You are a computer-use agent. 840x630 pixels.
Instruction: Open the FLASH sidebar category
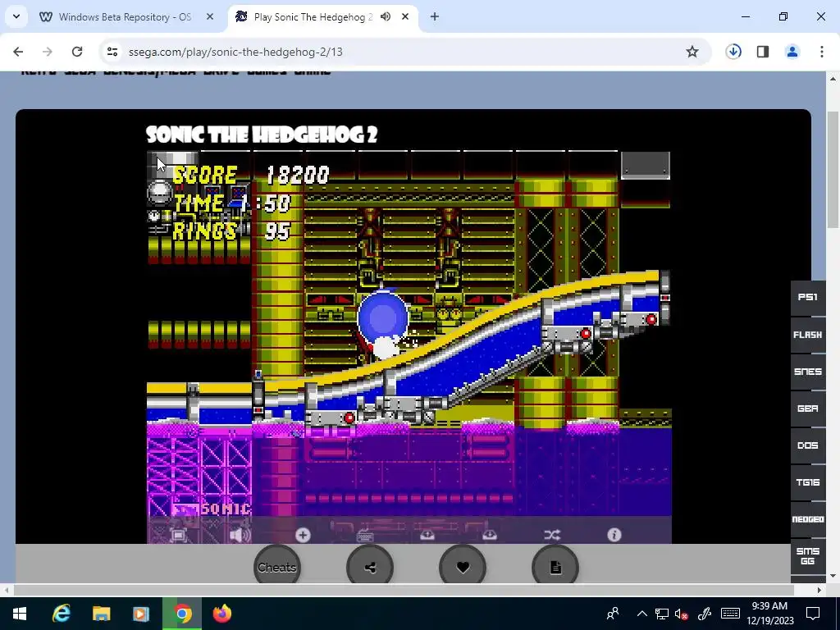808,335
